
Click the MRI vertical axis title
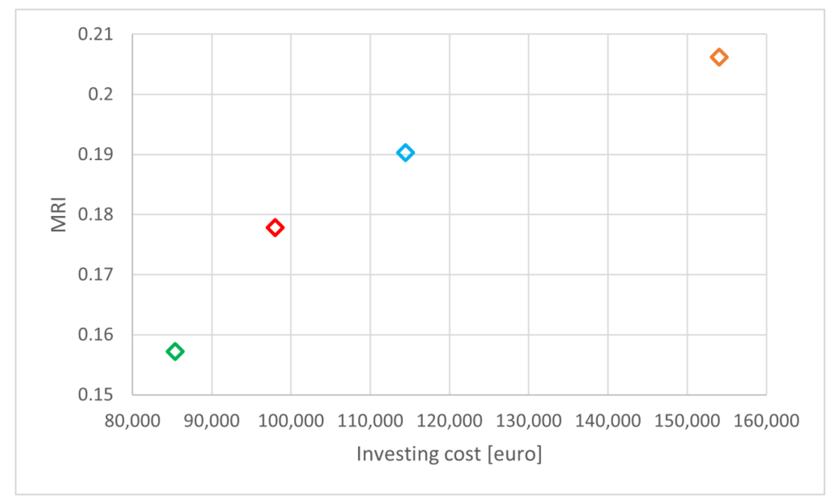pyautogui.click(x=58, y=215)
